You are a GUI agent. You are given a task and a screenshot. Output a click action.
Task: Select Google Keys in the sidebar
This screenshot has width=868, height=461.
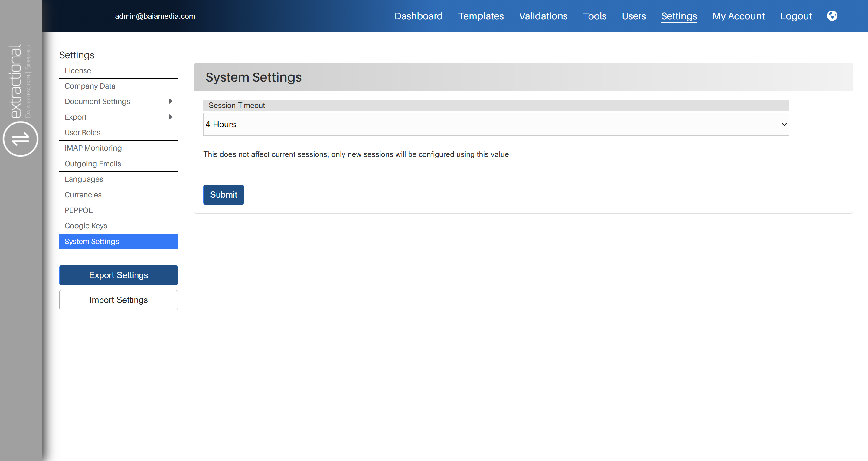pyautogui.click(x=86, y=226)
